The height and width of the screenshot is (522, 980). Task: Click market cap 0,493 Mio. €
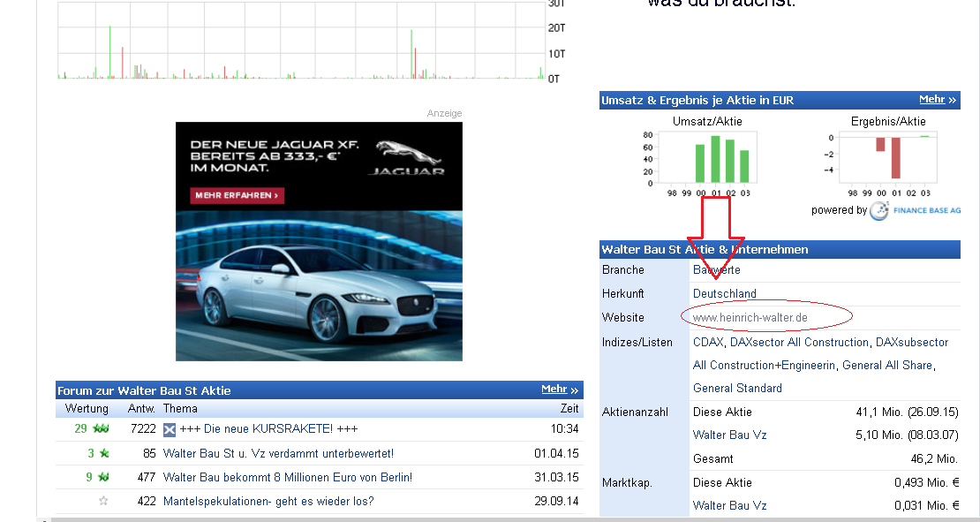coord(926,482)
